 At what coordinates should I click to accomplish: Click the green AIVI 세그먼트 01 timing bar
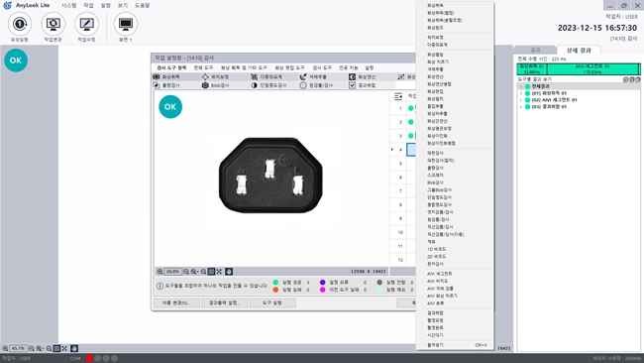[592, 69]
